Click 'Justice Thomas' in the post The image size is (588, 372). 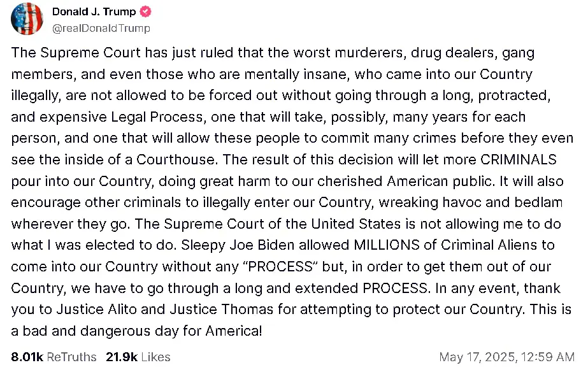pos(221,310)
